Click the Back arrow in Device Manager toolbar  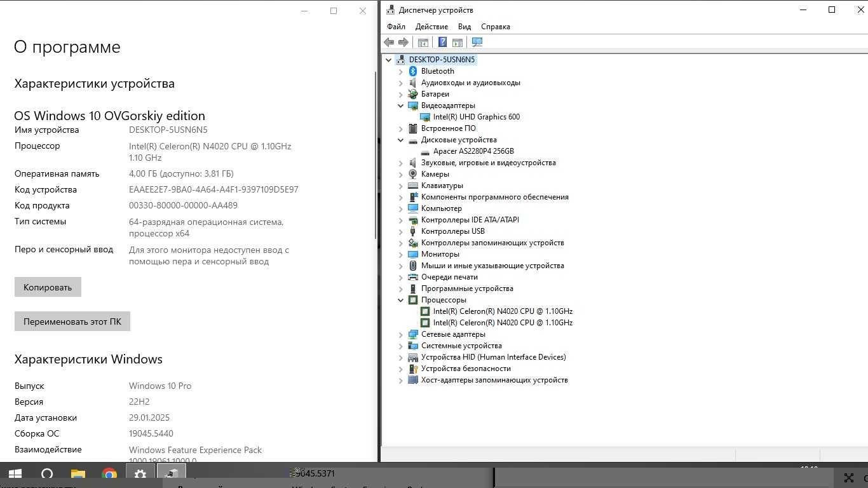389,42
